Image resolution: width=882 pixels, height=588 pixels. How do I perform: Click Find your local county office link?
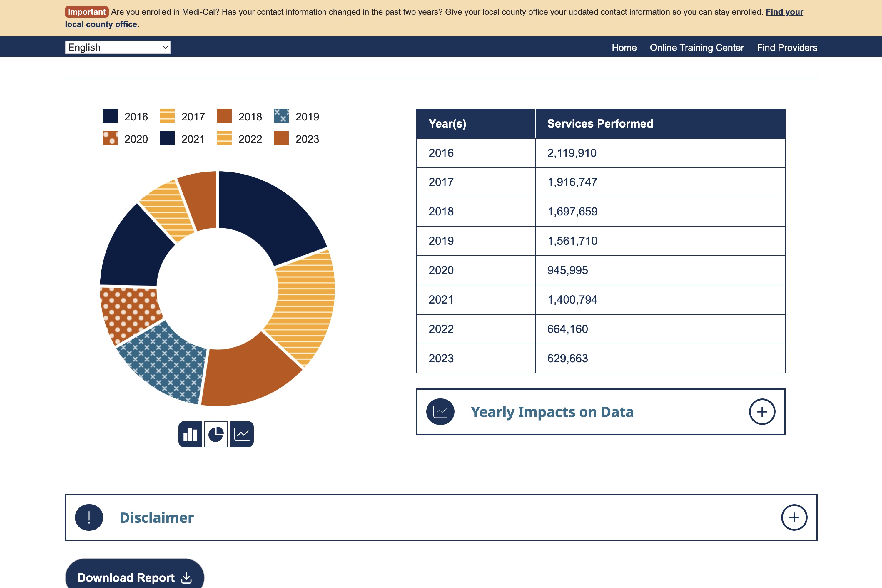(x=784, y=12)
